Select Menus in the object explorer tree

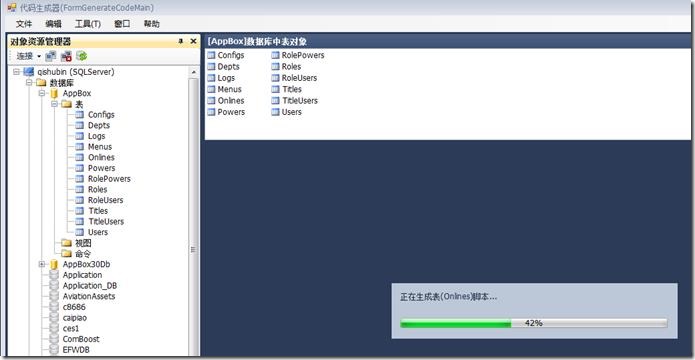(100, 147)
